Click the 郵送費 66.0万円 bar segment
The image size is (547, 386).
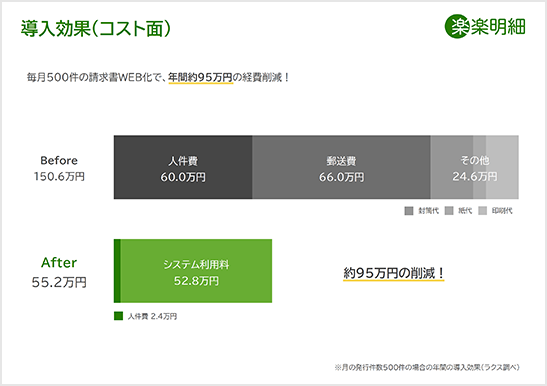341,167
